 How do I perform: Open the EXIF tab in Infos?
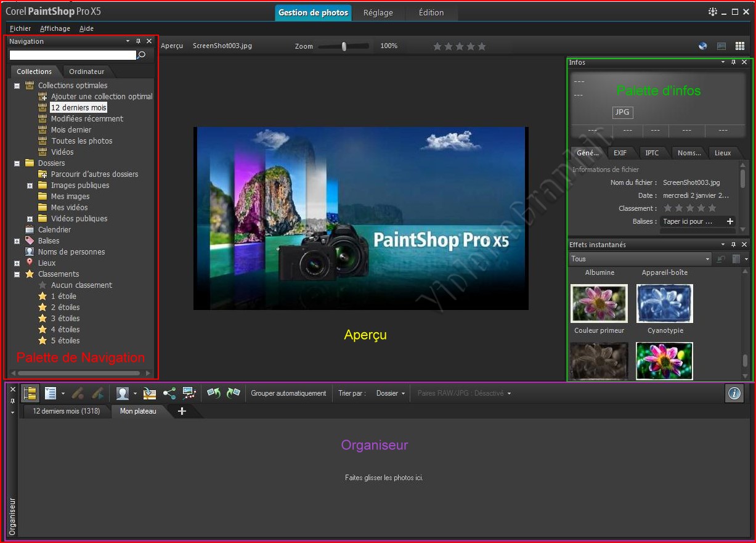[620, 153]
